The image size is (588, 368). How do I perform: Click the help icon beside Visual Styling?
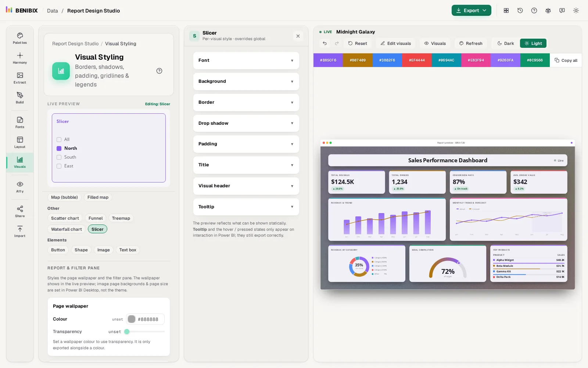point(159,71)
